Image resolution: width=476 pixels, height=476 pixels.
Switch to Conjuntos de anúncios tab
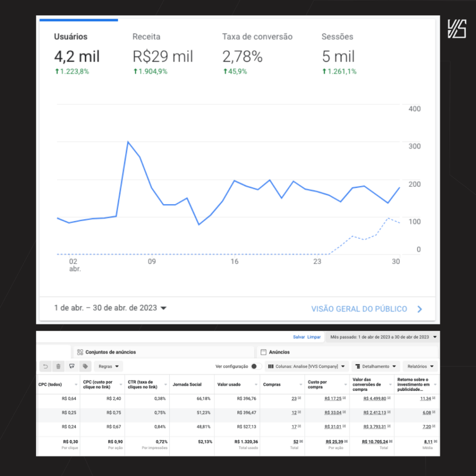111,352
